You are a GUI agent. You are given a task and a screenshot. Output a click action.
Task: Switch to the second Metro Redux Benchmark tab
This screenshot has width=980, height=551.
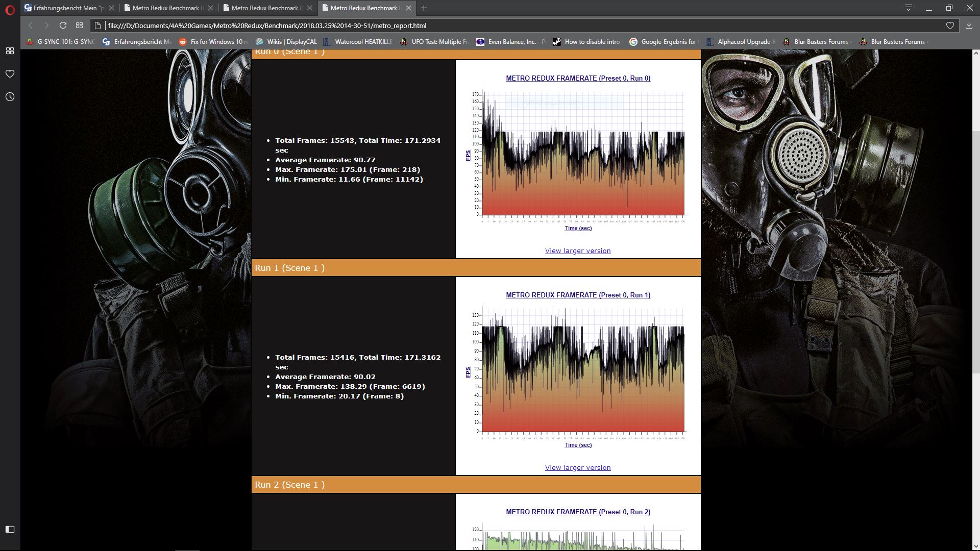(264, 8)
